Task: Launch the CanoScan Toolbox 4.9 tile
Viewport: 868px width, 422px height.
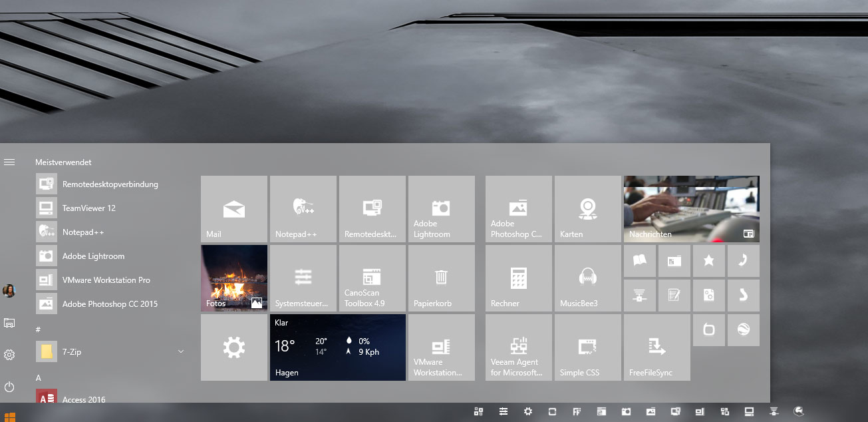Action: click(x=372, y=278)
